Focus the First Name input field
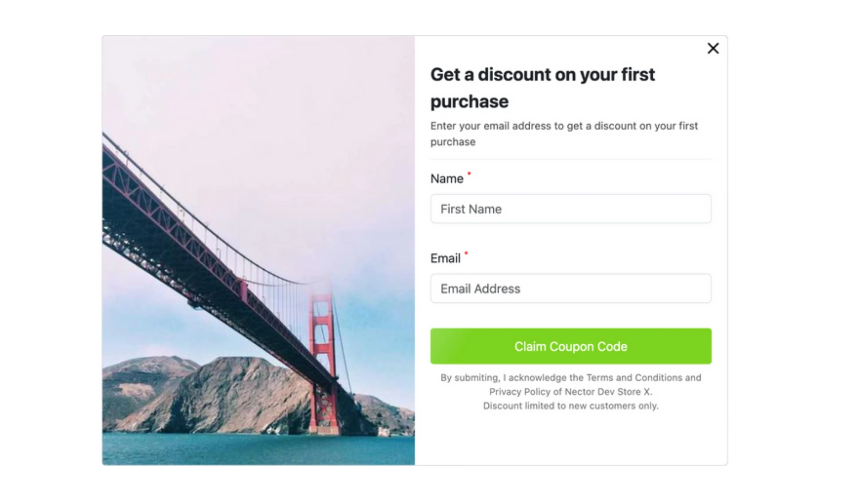 coord(571,209)
